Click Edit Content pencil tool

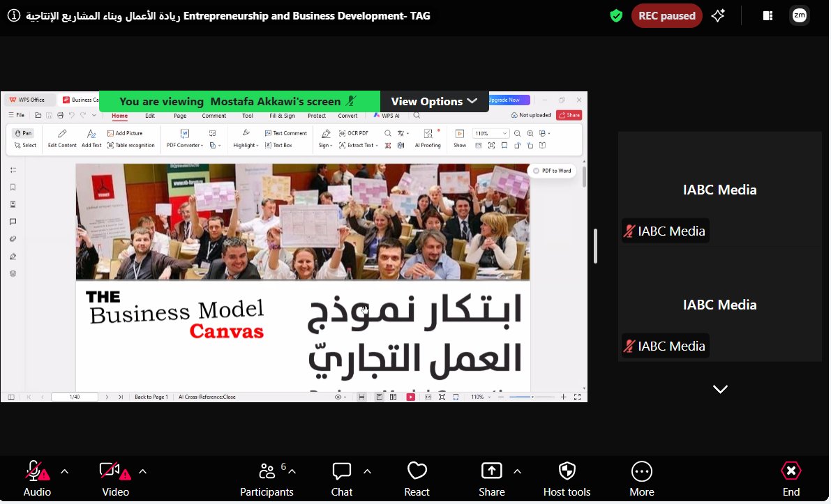pos(62,139)
